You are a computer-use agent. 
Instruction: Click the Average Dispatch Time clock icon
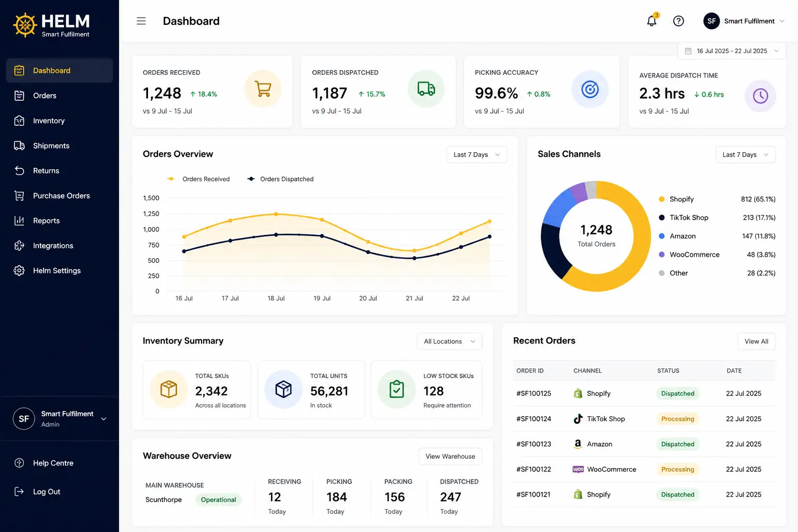pyautogui.click(x=761, y=96)
